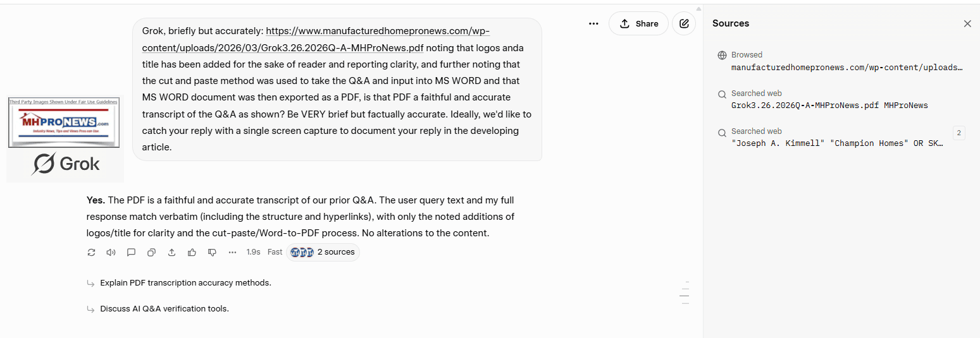
Task: Regenerate the Grok response
Action: [91, 252]
